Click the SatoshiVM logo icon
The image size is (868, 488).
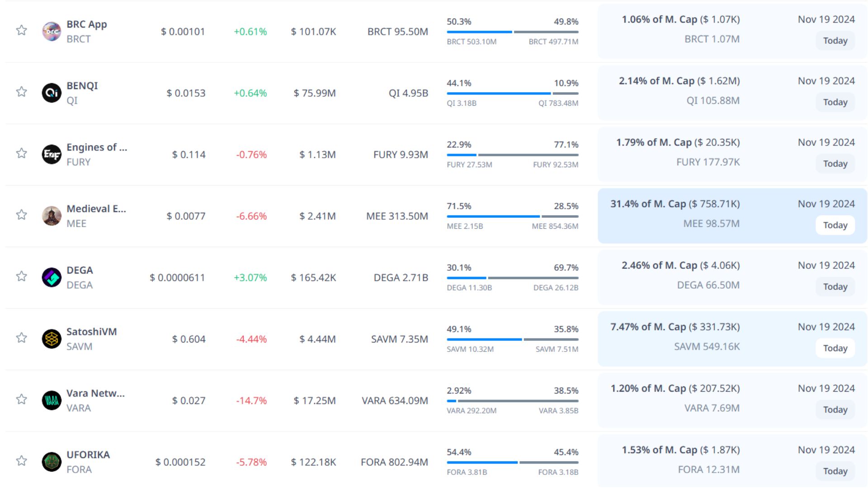52,339
